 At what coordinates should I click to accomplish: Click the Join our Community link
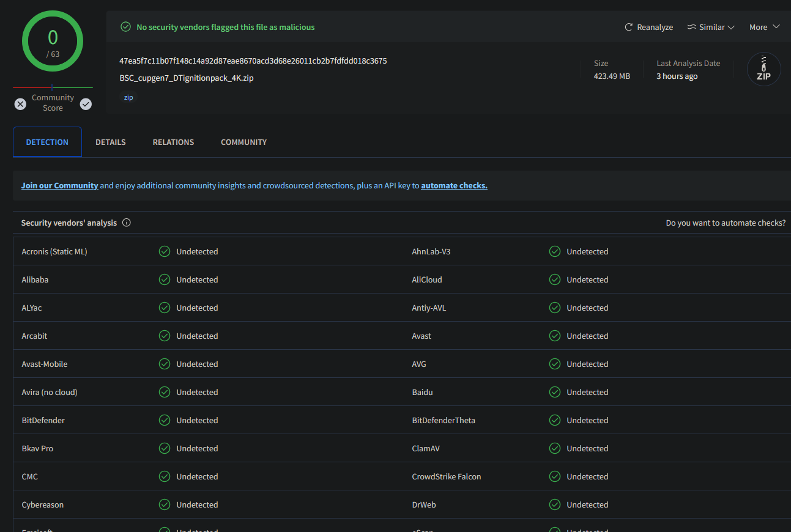59,185
